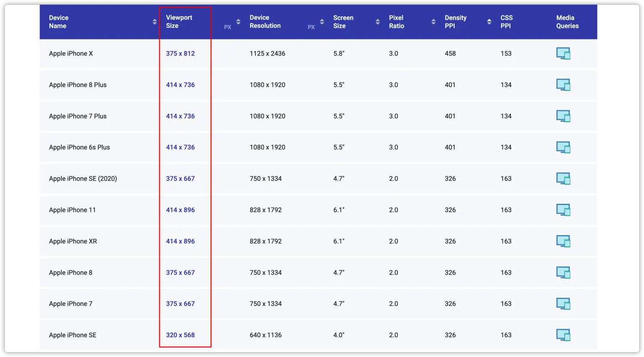
Task: Open media queries icon for Apple iPhone SE row
Action: [563, 336]
